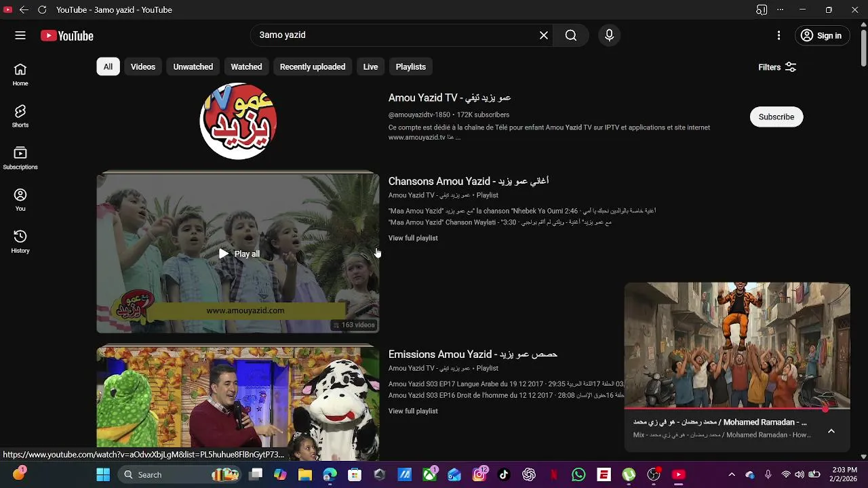868x488 pixels.
Task: Select the Recently uploaded filter chip
Action: 313,66
